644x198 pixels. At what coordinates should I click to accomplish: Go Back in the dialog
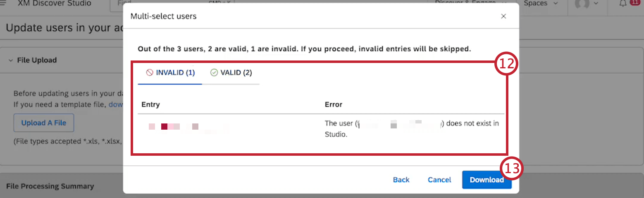point(401,180)
